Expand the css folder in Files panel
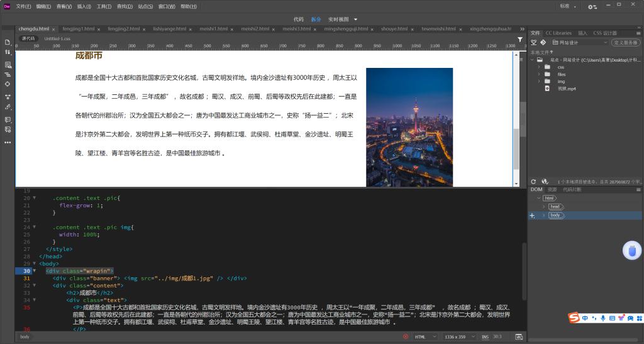 (x=539, y=67)
